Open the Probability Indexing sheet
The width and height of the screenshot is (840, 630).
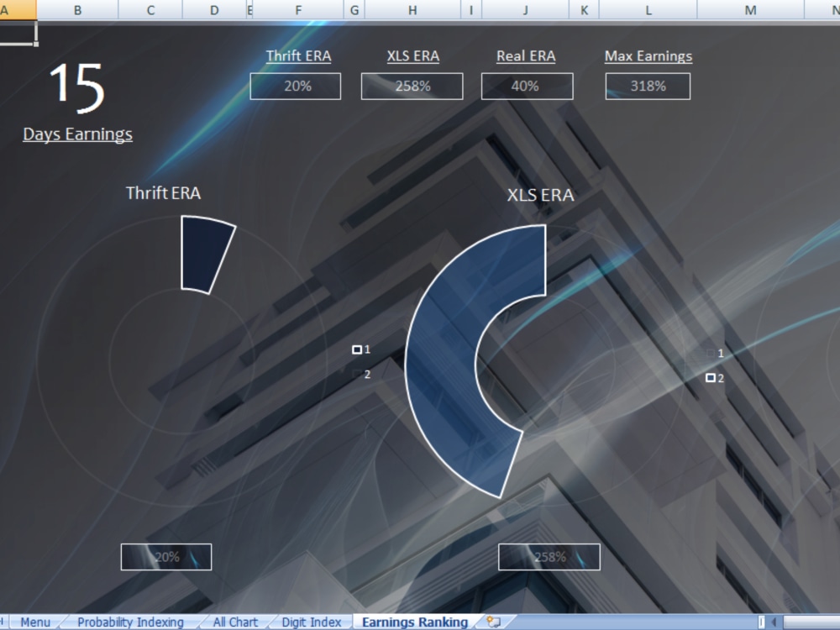point(130,622)
